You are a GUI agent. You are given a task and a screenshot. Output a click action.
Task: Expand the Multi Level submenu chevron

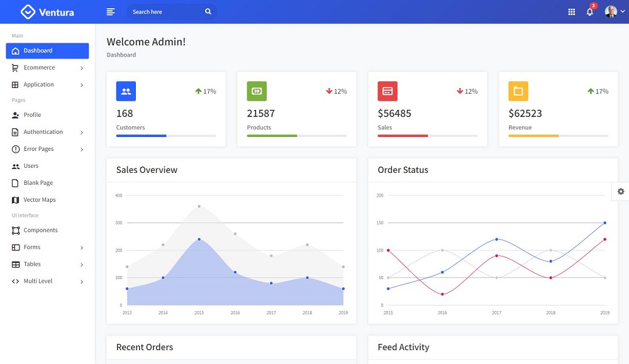[x=82, y=282]
